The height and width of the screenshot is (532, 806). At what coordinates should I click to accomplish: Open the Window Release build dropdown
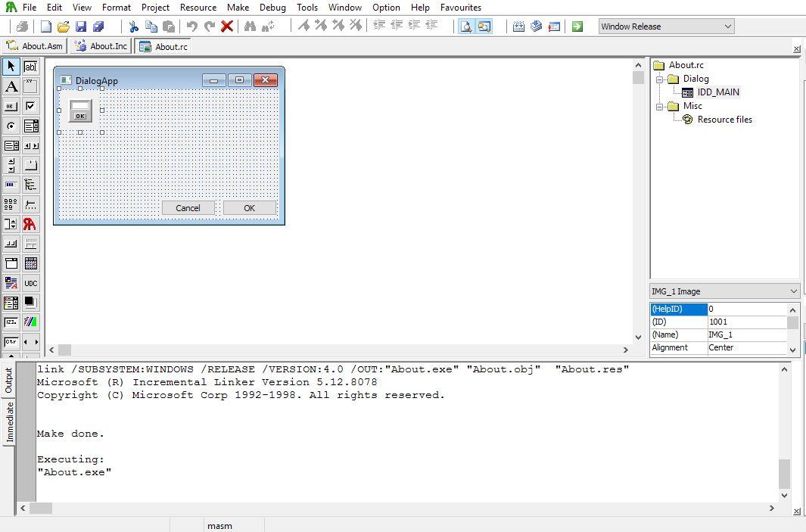point(727,26)
